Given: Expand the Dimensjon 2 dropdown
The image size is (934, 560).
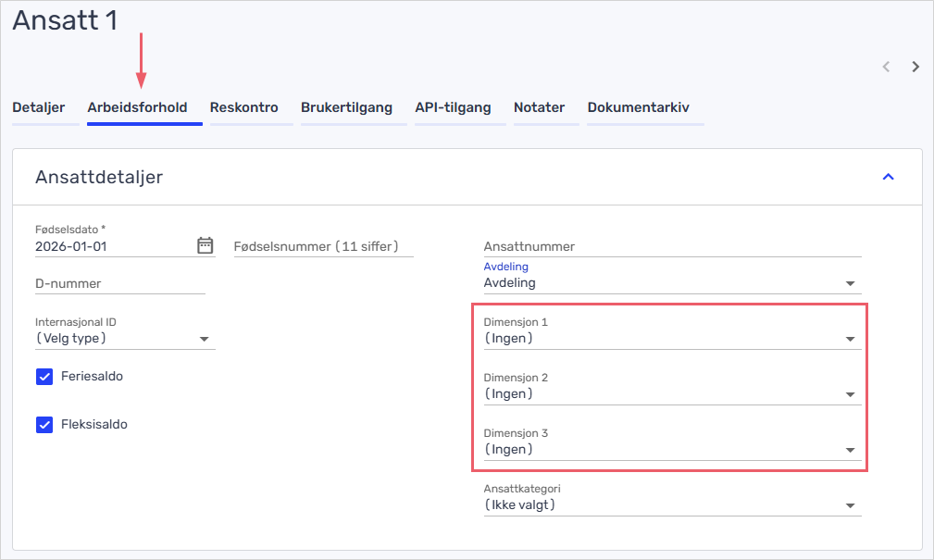Looking at the screenshot, I should 671,394.
